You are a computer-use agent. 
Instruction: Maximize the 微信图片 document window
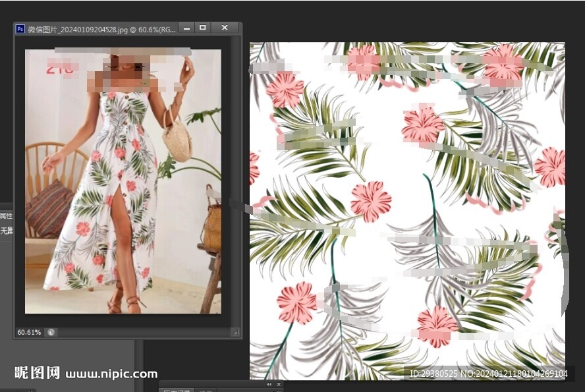tap(203, 28)
